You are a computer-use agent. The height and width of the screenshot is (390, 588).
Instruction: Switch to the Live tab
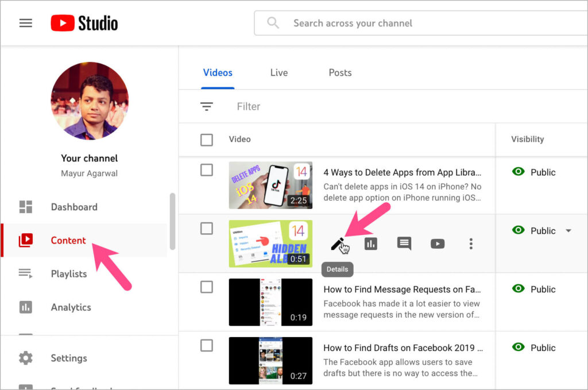[278, 73]
